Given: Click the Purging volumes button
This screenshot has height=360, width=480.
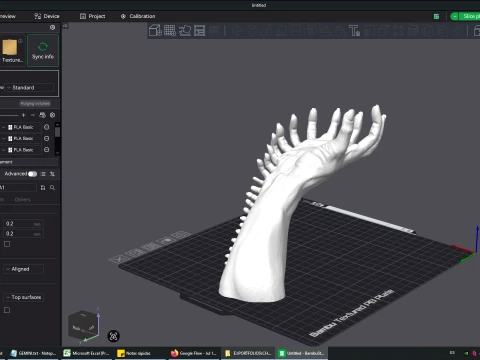Looking at the screenshot, I should pyautogui.click(x=35, y=104).
